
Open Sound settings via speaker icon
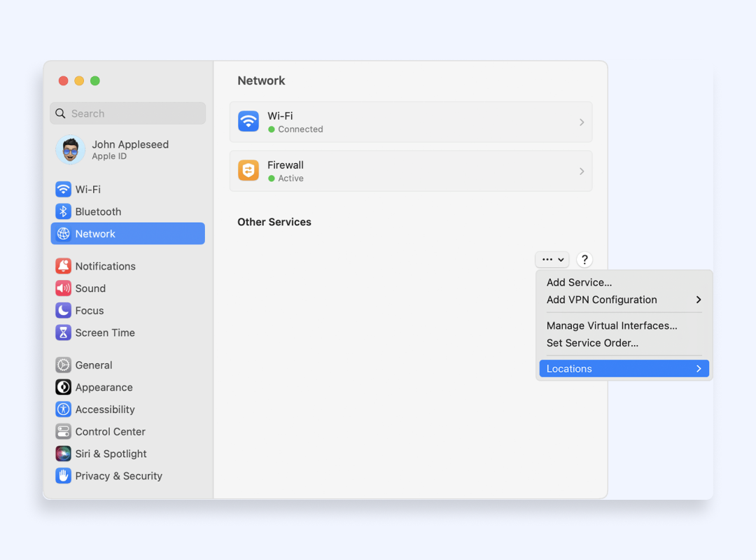[x=64, y=288]
